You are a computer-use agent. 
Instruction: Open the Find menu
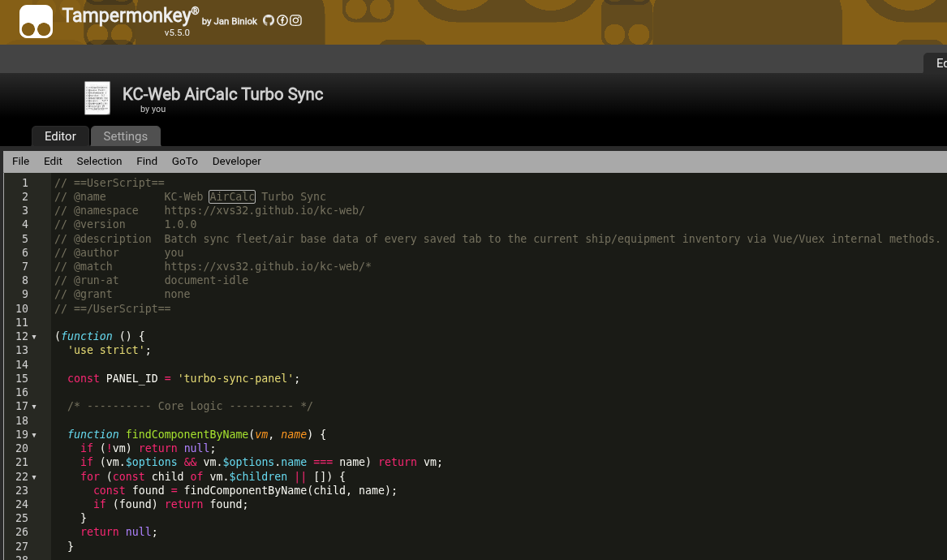(147, 162)
